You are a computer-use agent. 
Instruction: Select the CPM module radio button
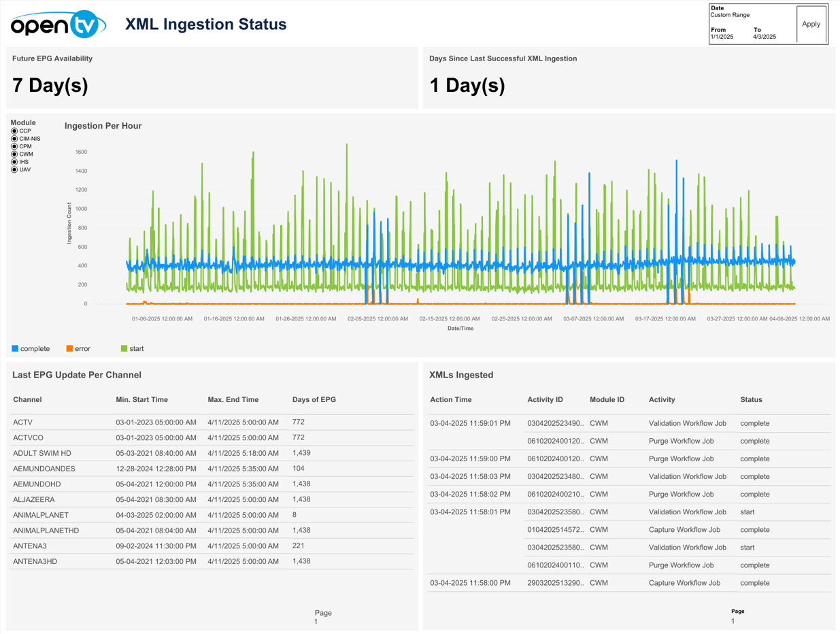[14, 146]
